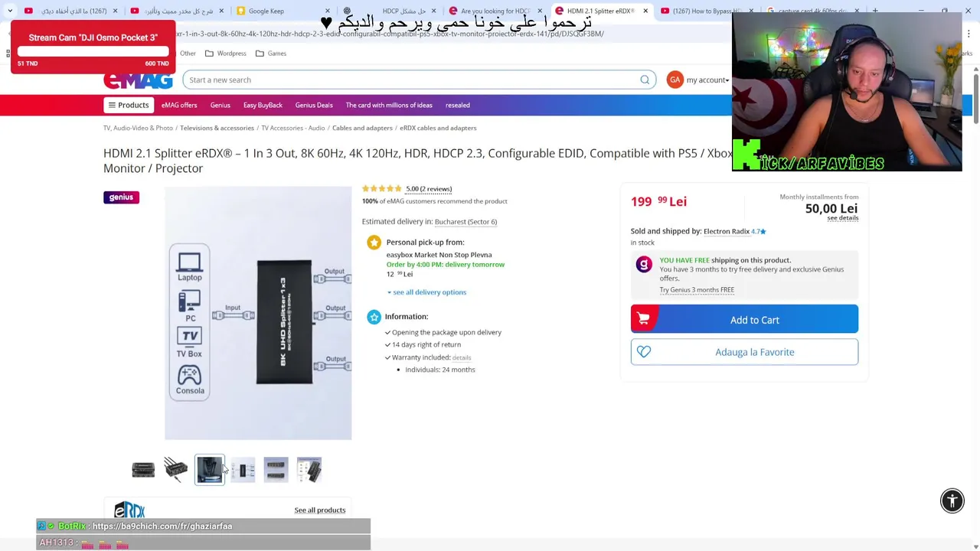Select the first product thumbnail
The height and width of the screenshot is (551, 980).
[143, 470]
